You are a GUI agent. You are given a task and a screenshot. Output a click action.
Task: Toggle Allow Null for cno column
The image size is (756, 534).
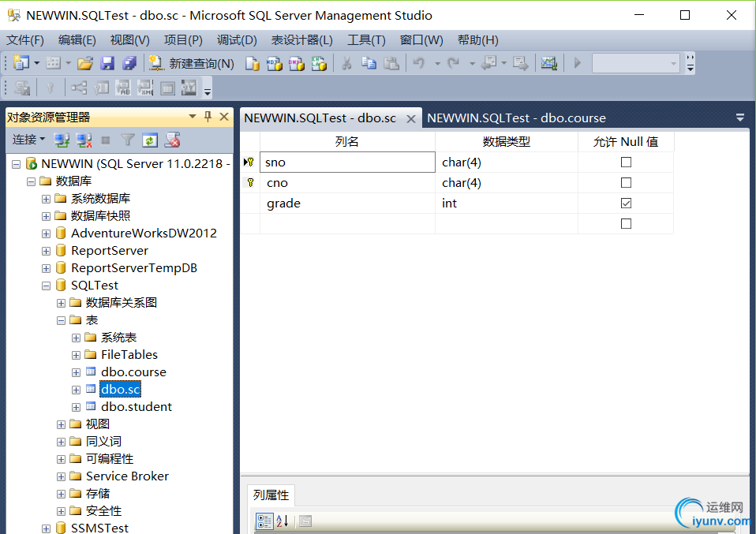point(626,183)
